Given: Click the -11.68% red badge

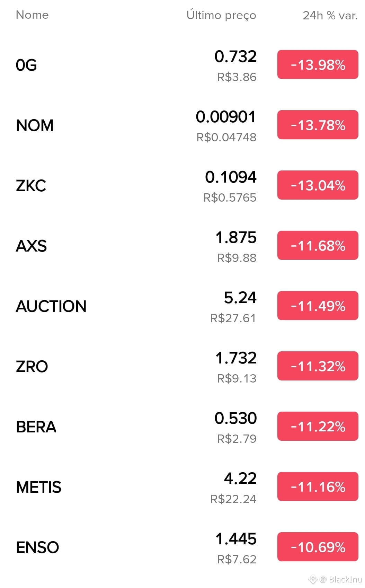Looking at the screenshot, I should click(x=318, y=246).
